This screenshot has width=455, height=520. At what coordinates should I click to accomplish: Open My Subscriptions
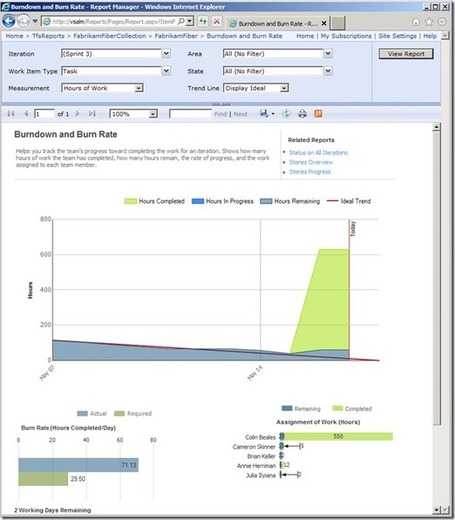(346, 36)
